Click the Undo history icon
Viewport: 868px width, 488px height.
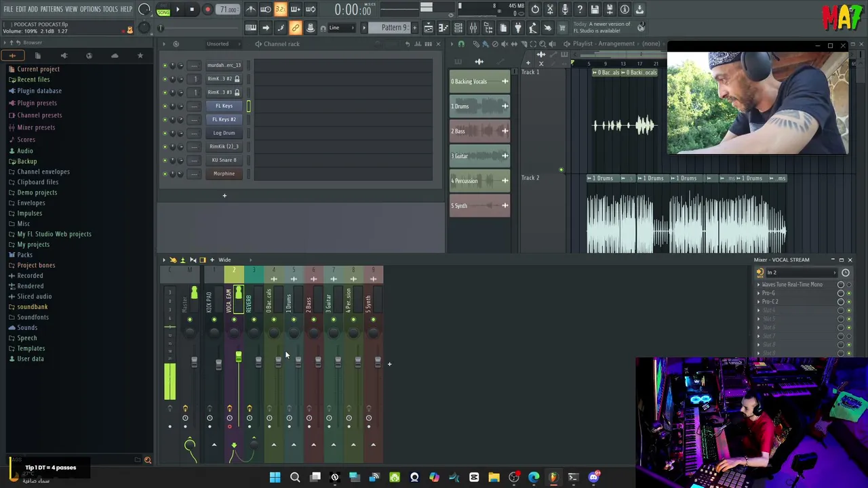535,9
